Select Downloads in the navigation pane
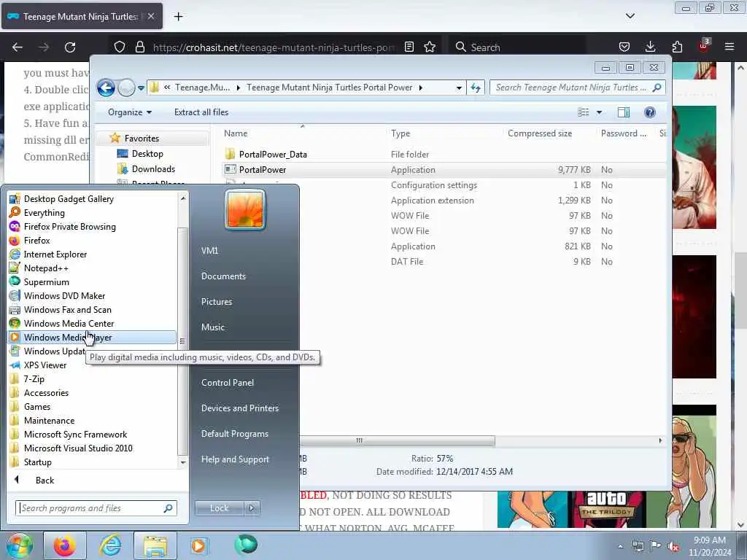 coord(153,169)
